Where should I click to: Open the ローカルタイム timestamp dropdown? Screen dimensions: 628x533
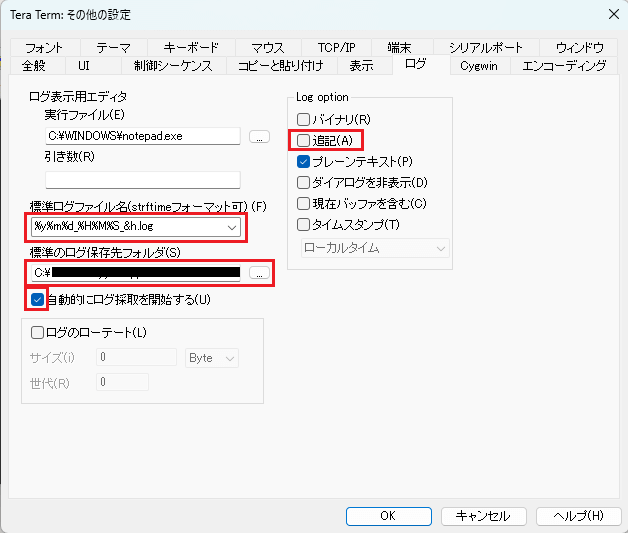click(438, 247)
